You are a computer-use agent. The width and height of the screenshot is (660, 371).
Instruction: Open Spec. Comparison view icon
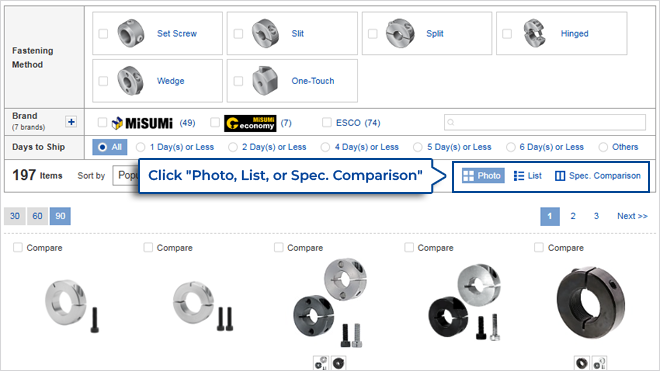pyautogui.click(x=559, y=176)
